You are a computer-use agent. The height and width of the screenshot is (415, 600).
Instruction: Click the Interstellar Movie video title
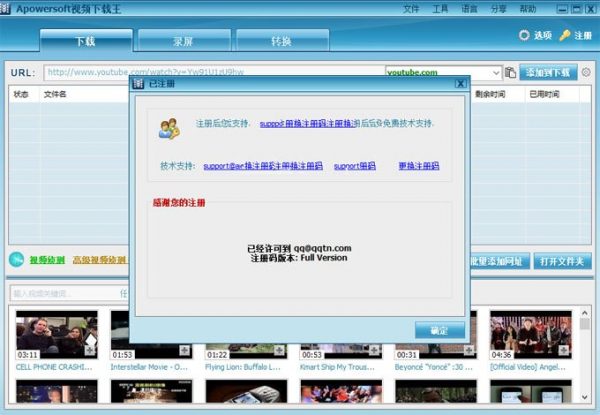click(x=149, y=367)
